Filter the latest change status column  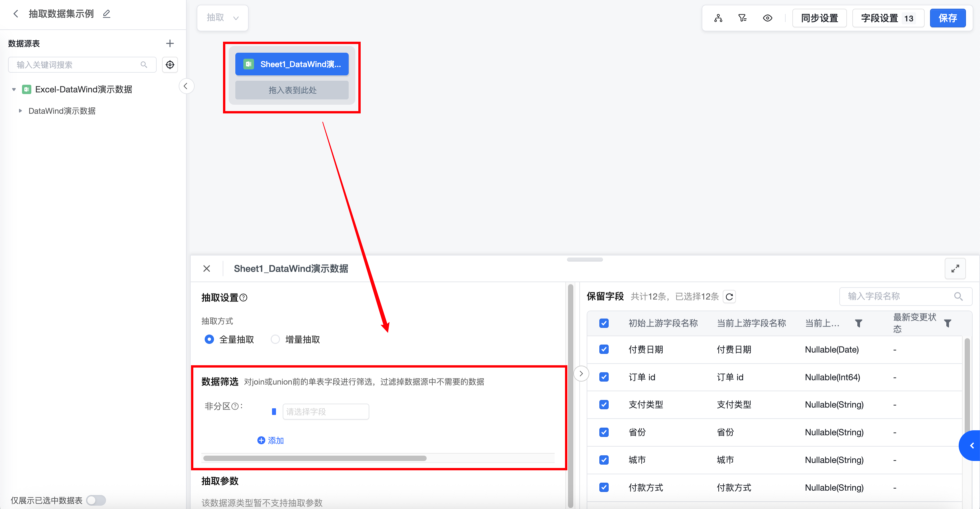pos(948,323)
